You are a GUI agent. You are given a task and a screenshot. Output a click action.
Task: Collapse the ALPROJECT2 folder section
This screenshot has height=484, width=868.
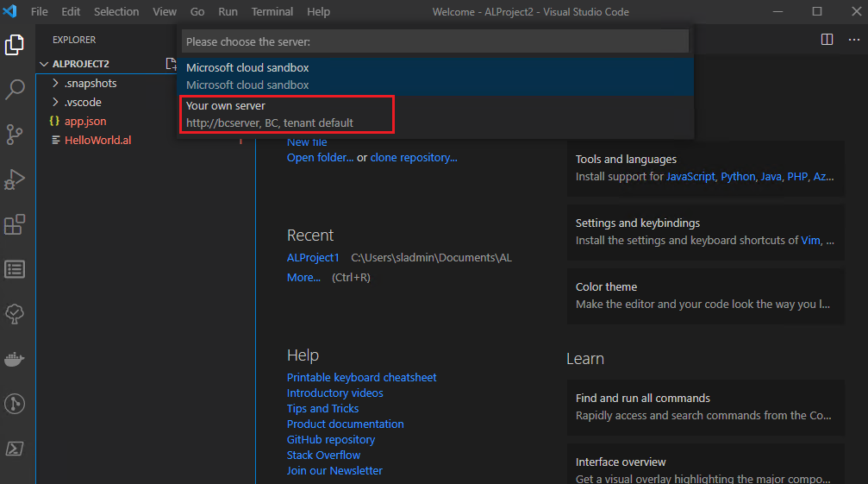[44, 64]
